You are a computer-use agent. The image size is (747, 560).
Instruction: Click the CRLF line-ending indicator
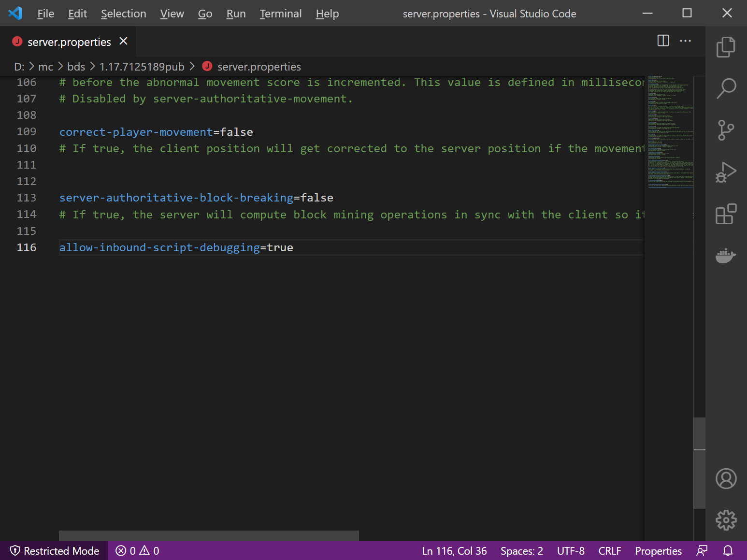pos(610,550)
